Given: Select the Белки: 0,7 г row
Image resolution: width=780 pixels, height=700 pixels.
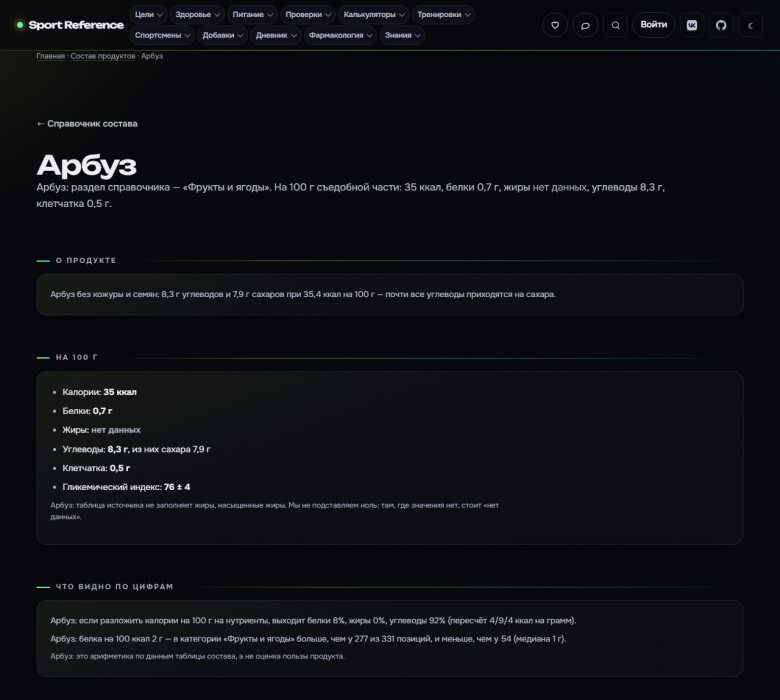Looking at the screenshot, I should 87,411.
